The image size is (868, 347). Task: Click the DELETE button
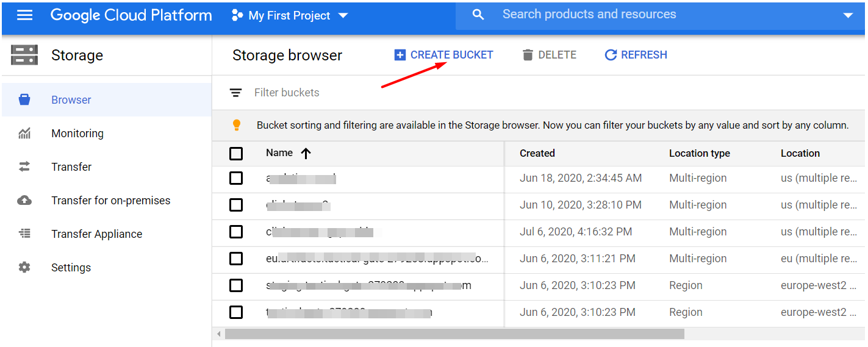(x=549, y=55)
